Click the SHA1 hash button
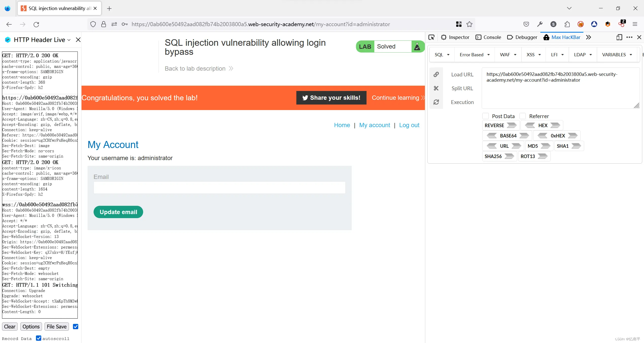This screenshot has width=644, height=343. [x=569, y=146]
